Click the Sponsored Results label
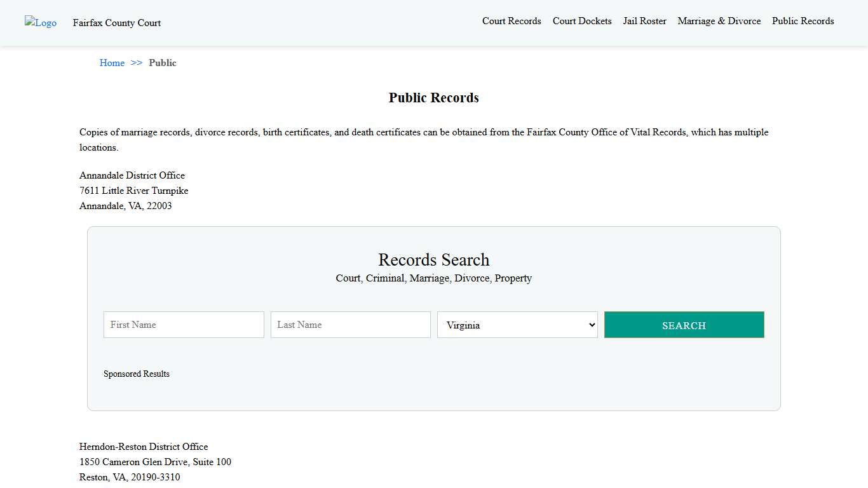 coord(137,374)
